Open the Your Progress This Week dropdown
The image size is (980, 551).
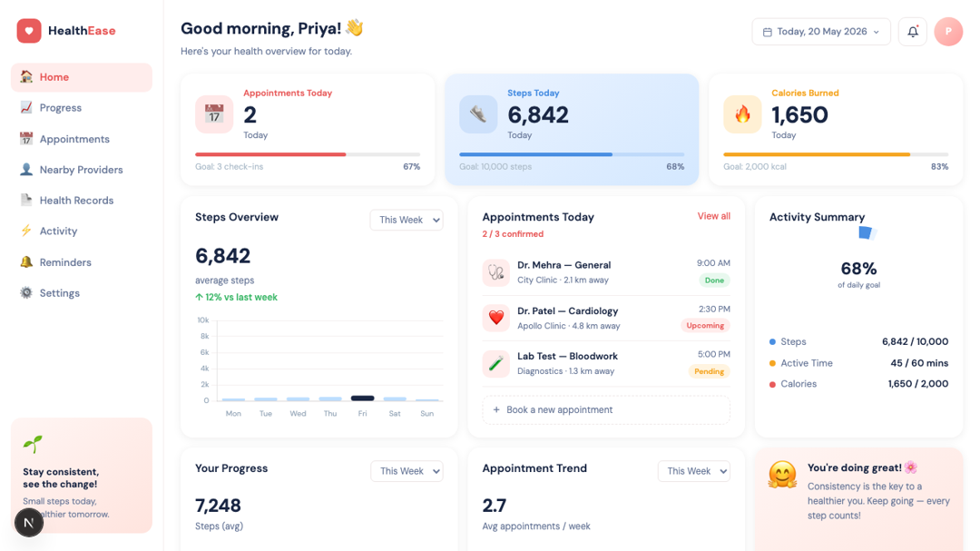(407, 471)
